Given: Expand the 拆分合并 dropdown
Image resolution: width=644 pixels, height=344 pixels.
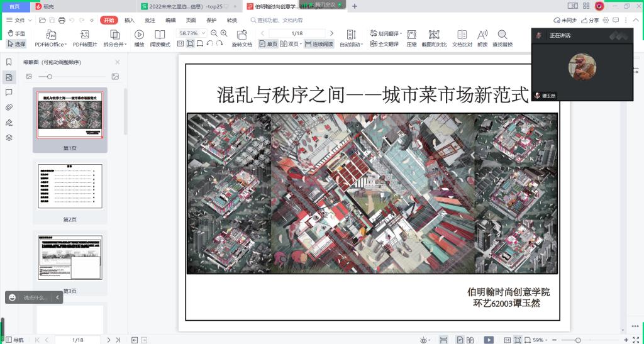Looking at the screenshot, I should (114, 45).
